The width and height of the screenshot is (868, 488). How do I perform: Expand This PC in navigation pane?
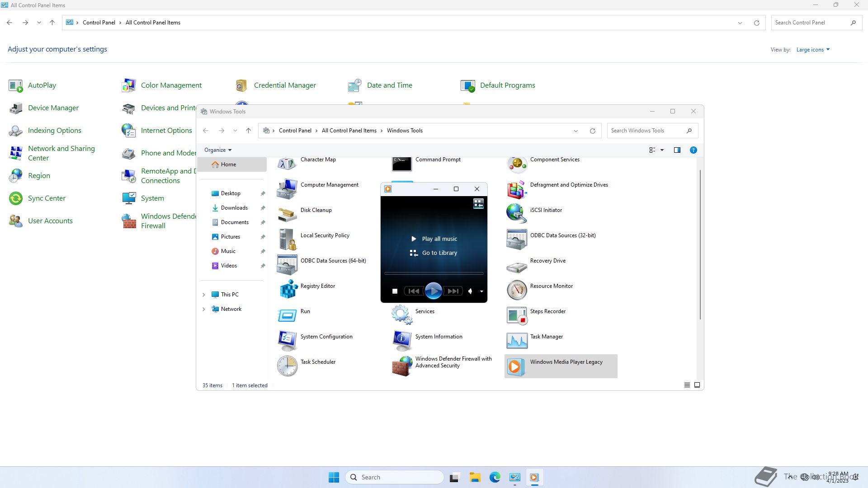tap(203, 295)
